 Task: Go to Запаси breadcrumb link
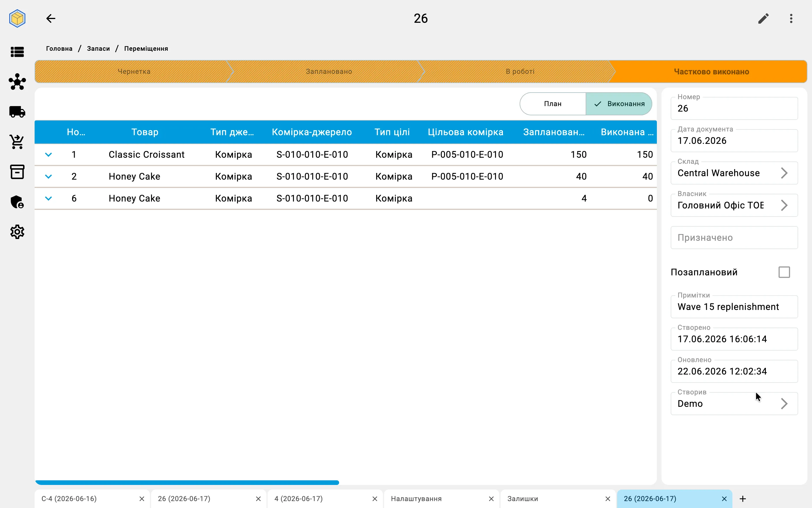[98, 49]
